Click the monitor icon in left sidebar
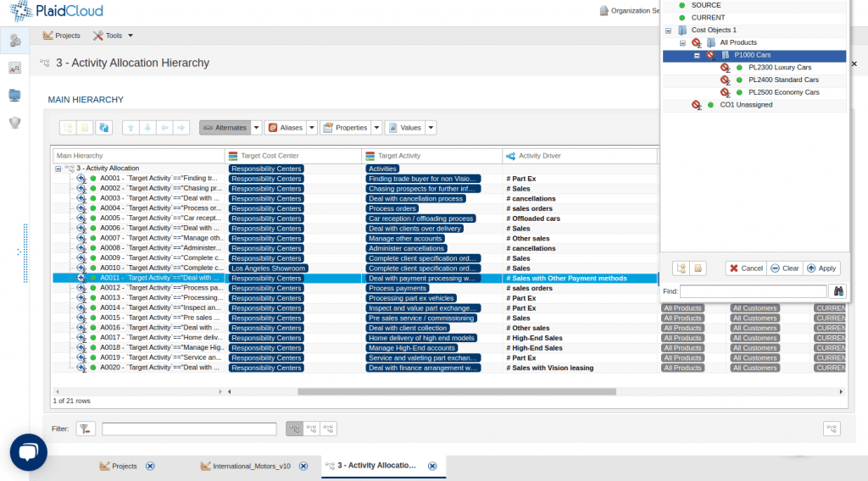868x481 pixels. tap(15, 95)
